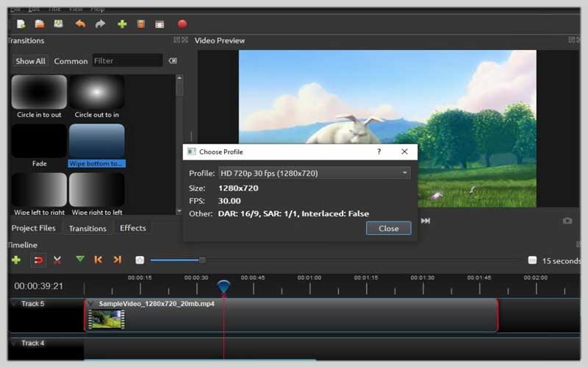Screen dimensions: 588x368
Task: Switch to the Project Files tab
Action: (33, 228)
